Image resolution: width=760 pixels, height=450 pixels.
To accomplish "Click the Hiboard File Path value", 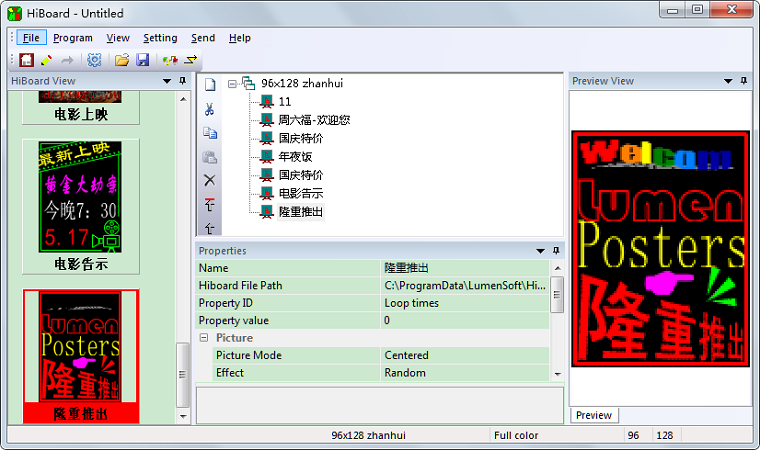I will 465,286.
